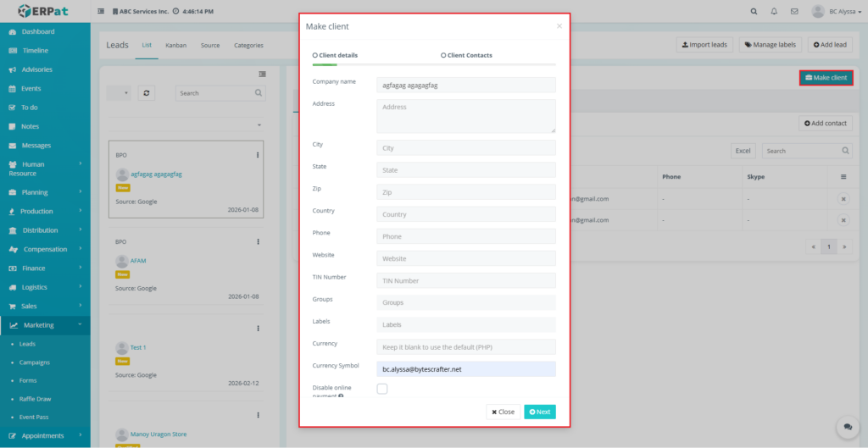
Task: Open Campaigns in Marketing submenu
Action: tap(35, 362)
